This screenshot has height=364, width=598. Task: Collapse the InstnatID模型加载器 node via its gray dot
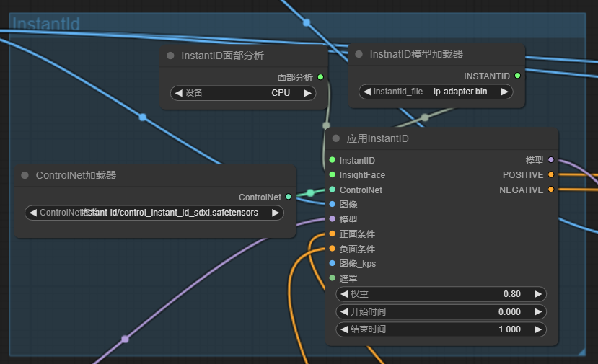click(x=359, y=54)
